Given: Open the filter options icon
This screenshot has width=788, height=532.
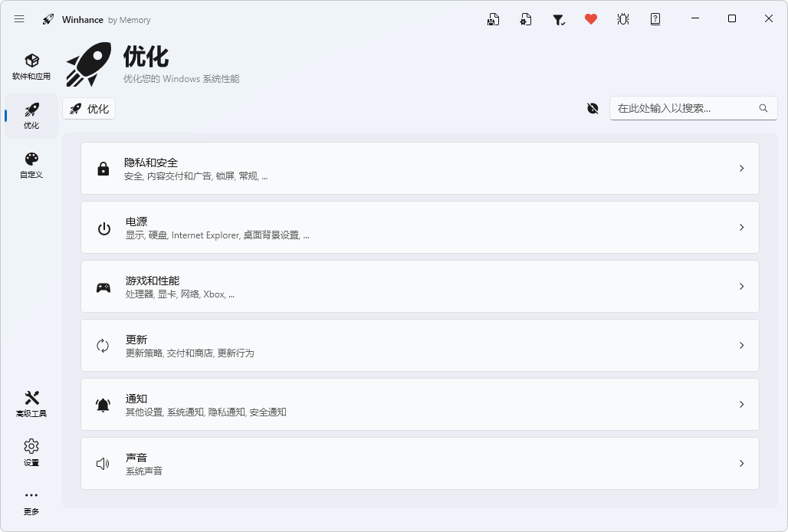Looking at the screenshot, I should pos(558,18).
